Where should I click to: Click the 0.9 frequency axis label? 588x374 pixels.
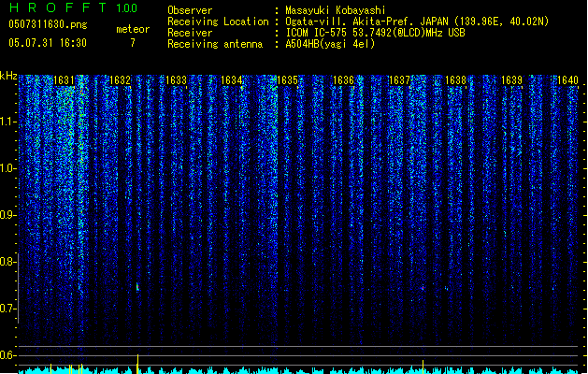tap(7, 215)
